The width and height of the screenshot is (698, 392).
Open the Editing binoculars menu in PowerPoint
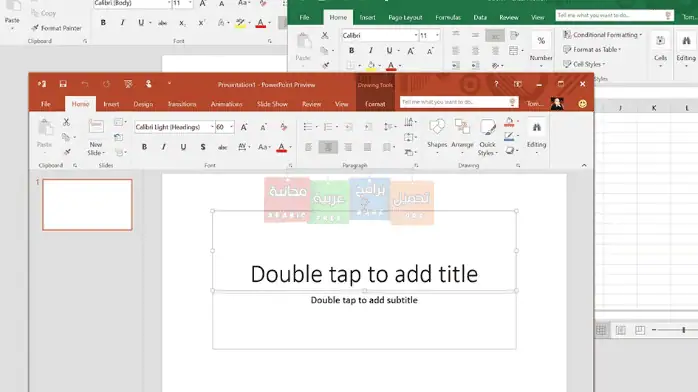click(536, 137)
